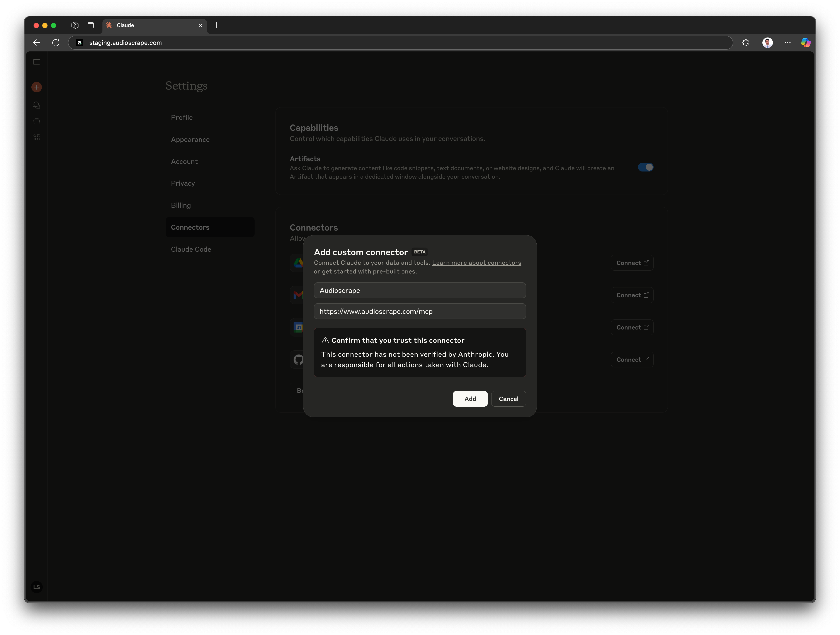Image resolution: width=840 pixels, height=635 pixels.
Task: Click Add to confirm the connector
Action: coord(470,399)
